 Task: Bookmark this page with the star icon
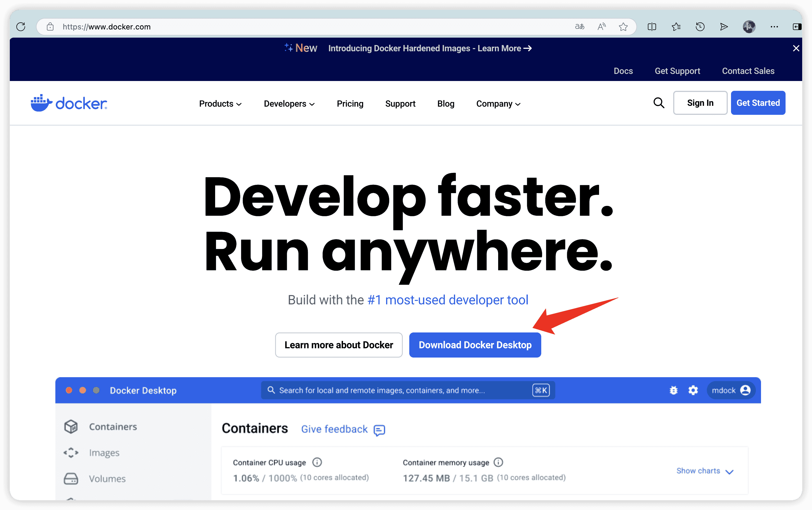[623, 27]
